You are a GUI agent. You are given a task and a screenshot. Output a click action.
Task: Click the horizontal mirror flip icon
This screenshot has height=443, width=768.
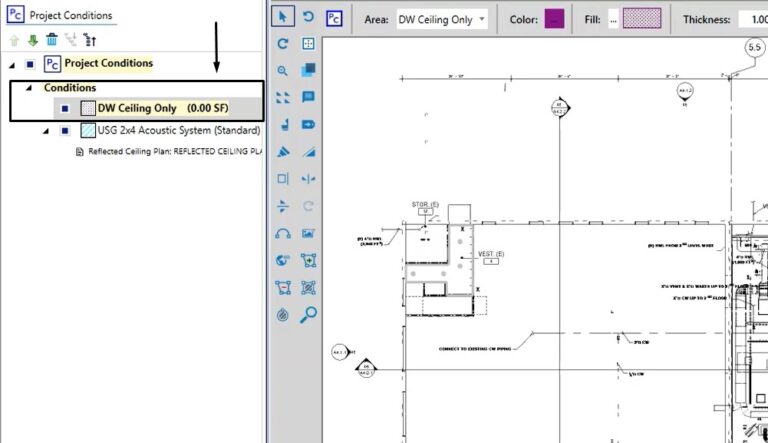(308, 179)
